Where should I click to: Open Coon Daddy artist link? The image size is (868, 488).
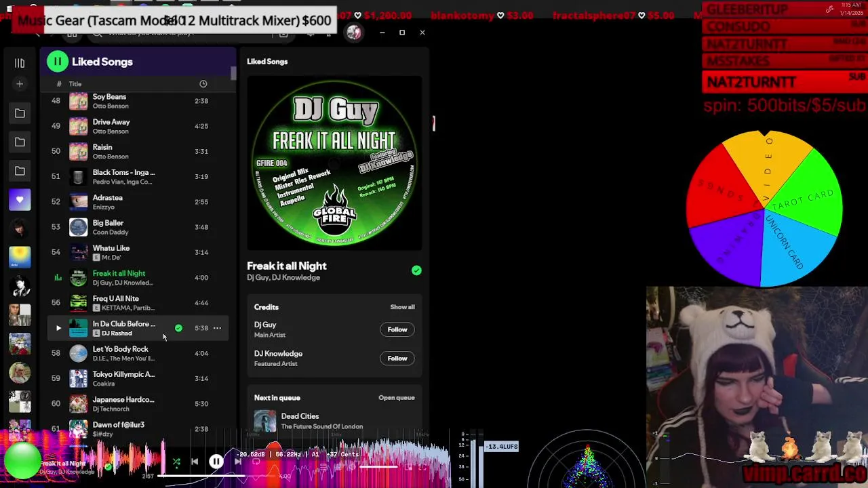coord(111,232)
